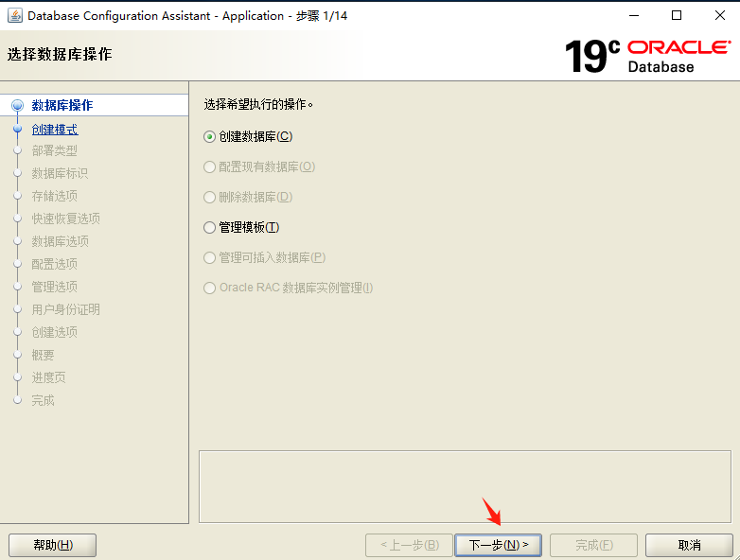
Task: Click the 帮助(H) help button
Action: pyautogui.click(x=52, y=546)
